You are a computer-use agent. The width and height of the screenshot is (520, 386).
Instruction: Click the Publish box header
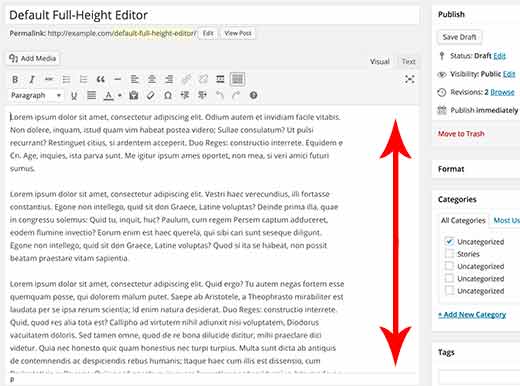[476, 14]
